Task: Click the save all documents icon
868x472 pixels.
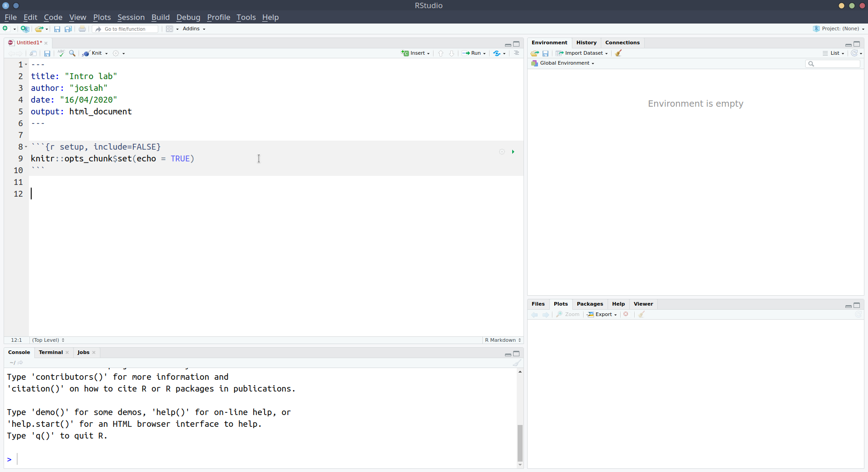Action: point(68,29)
